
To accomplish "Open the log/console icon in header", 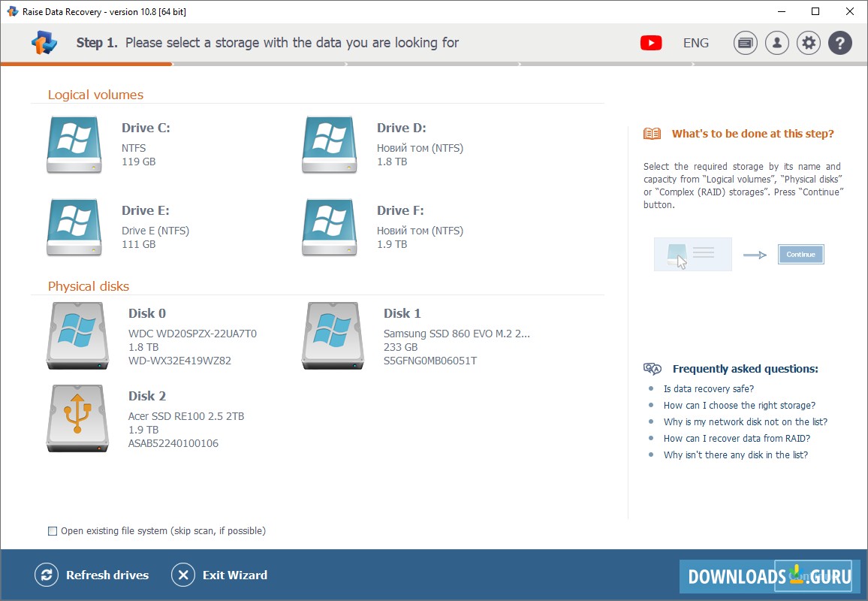I will click(x=745, y=43).
